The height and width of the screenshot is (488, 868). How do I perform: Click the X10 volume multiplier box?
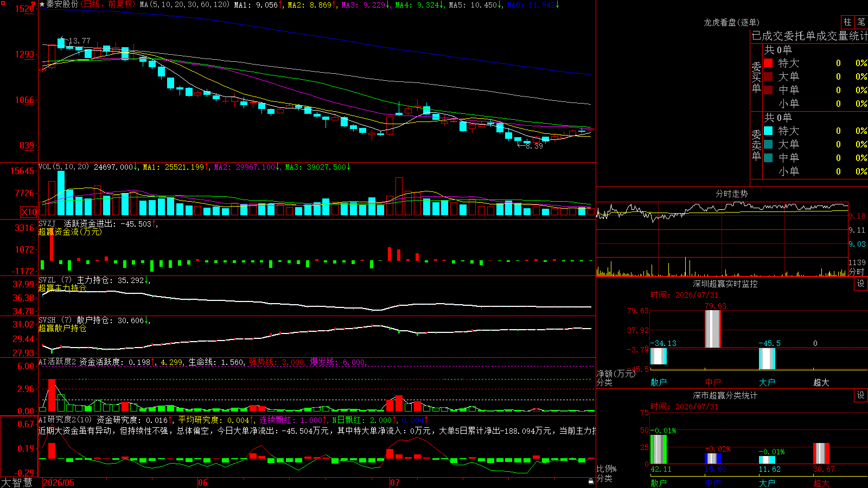pos(29,212)
